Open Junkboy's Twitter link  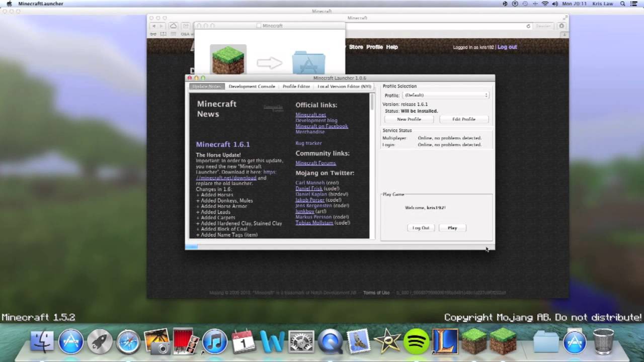point(305,211)
